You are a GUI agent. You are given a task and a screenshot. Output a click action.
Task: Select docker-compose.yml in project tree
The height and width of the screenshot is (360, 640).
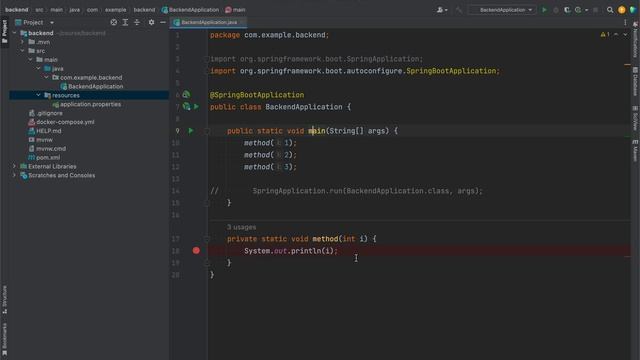pos(61,122)
